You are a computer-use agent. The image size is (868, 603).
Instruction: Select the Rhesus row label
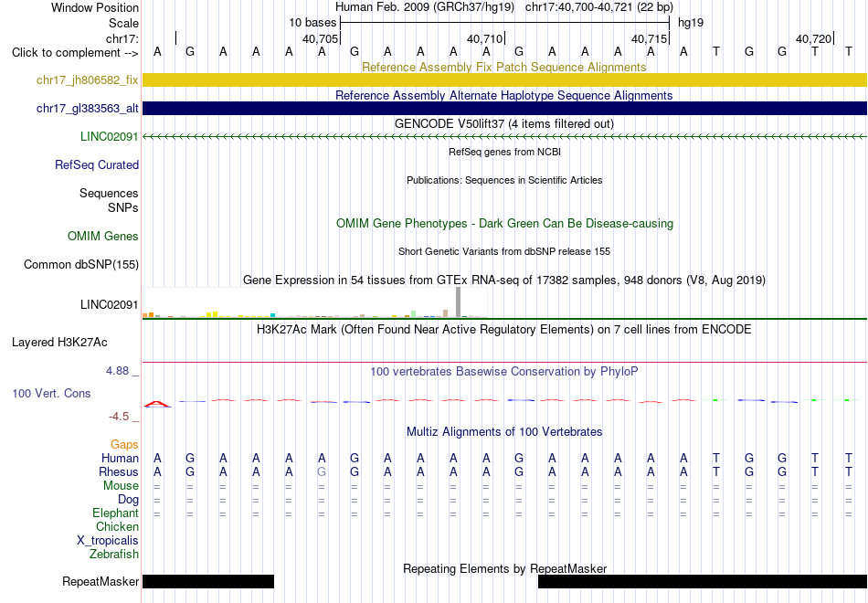(x=119, y=471)
